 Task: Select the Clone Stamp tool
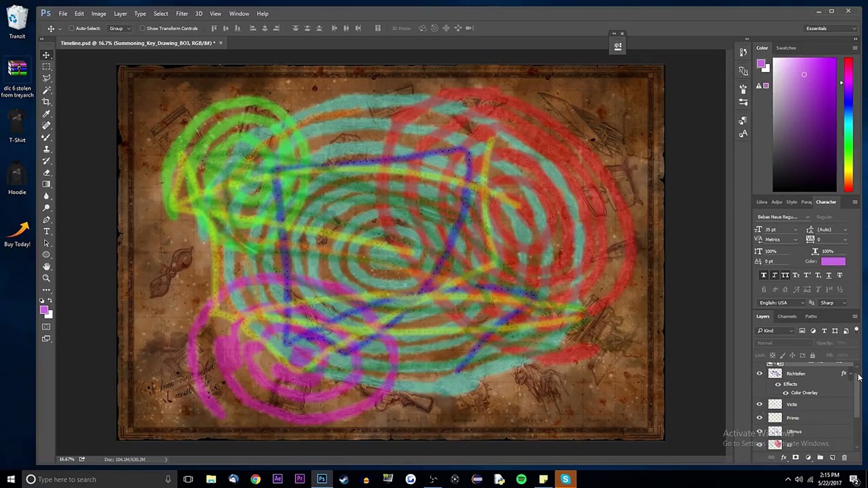pos(46,149)
